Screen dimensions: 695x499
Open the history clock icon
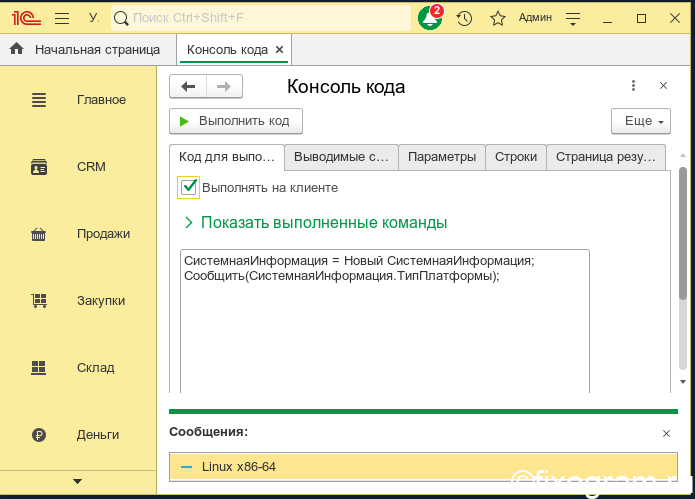(x=464, y=18)
